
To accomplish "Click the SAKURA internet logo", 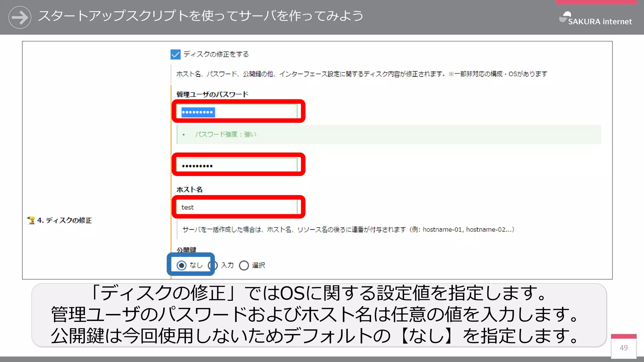I will (595, 19).
